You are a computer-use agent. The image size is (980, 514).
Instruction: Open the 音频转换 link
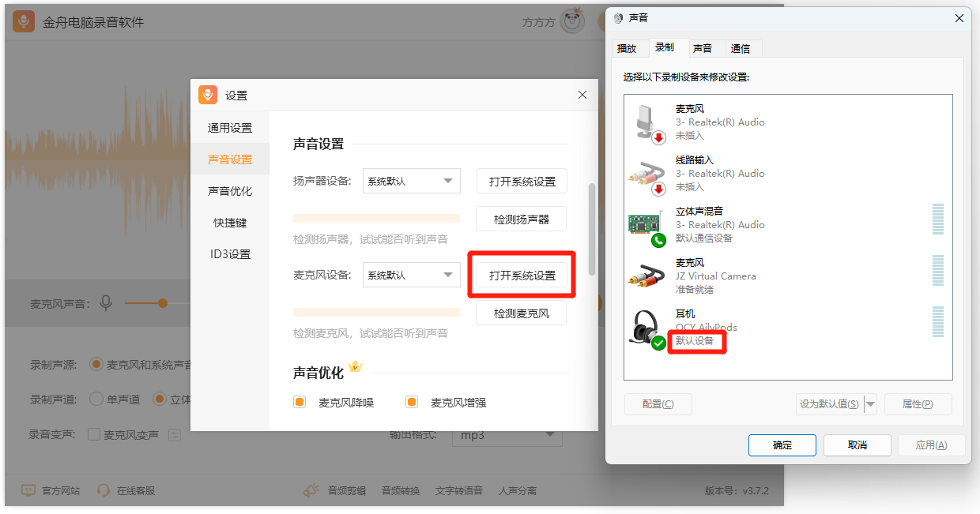[x=401, y=490]
